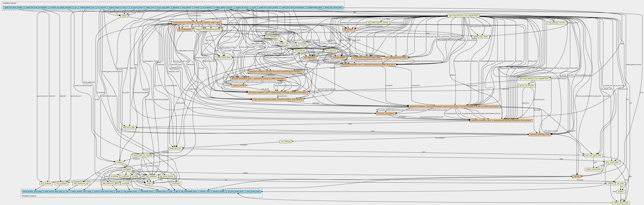Viewport: 644px width, 205px height.
Task: Click the asn2flat step node
Action: tap(135, 176)
